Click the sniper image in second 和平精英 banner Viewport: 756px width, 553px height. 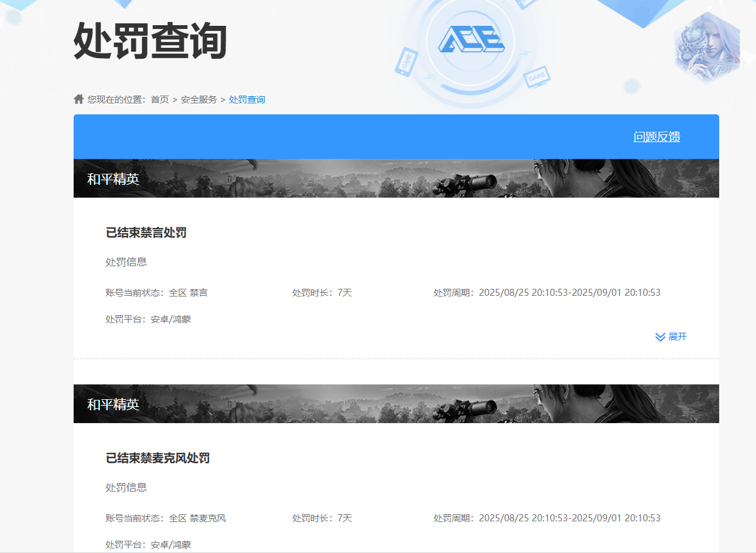[x=465, y=408]
